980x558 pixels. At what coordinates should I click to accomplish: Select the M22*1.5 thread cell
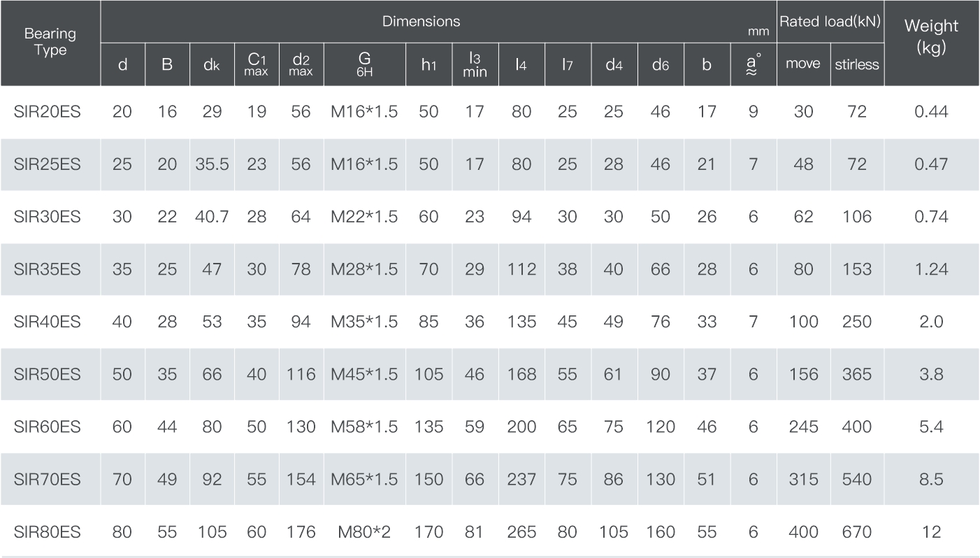tap(364, 217)
